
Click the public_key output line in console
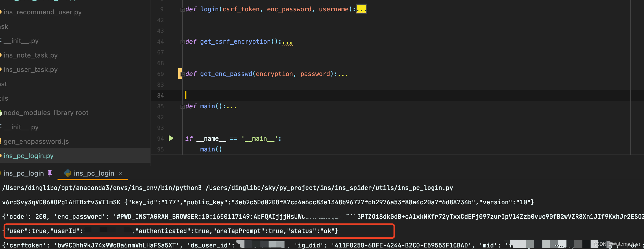click(x=268, y=202)
